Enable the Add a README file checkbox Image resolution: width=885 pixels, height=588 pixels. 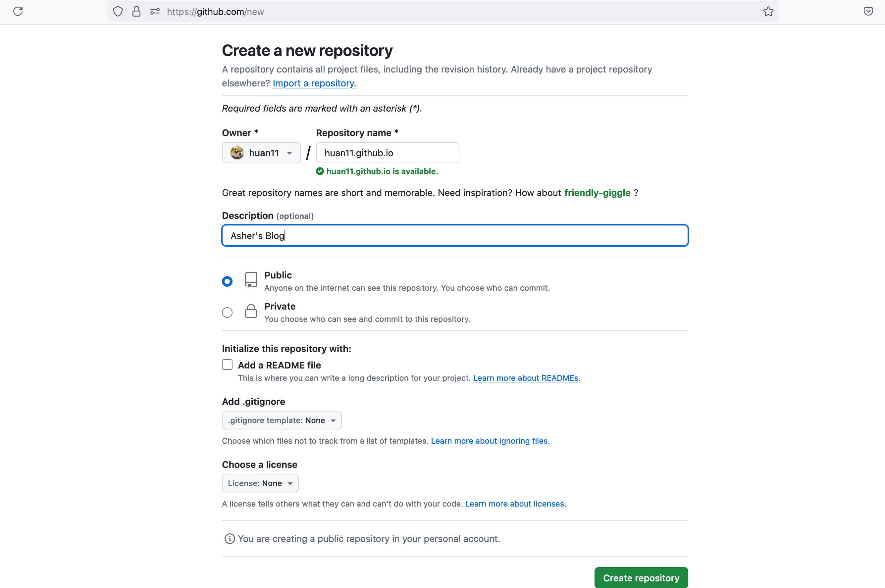click(x=227, y=365)
